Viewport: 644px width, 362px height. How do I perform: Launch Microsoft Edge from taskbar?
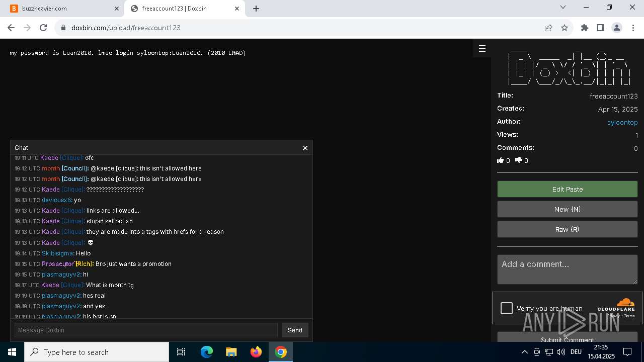coord(207,352)
